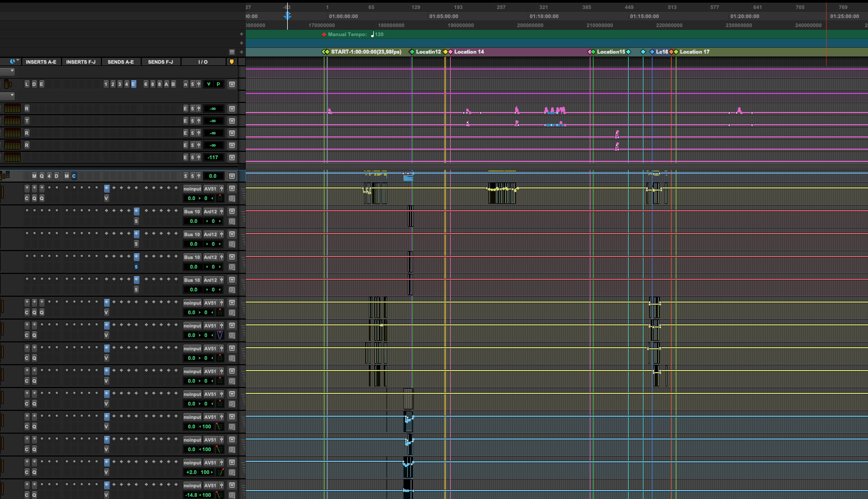Click the -117 volume readout field
This screenshot has height=499, width=868.
coord(213,158)
